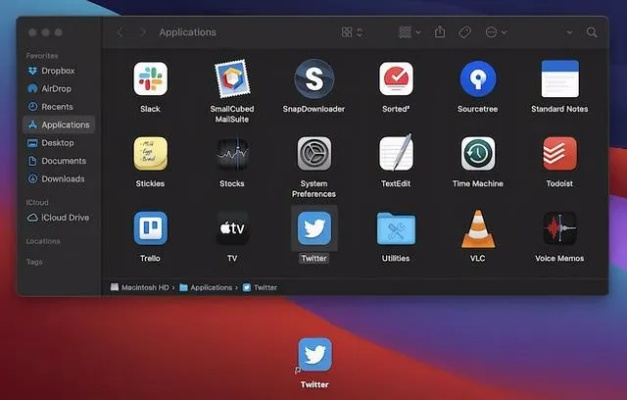Click the Tags button in toolbar

(x=465, y=32)
